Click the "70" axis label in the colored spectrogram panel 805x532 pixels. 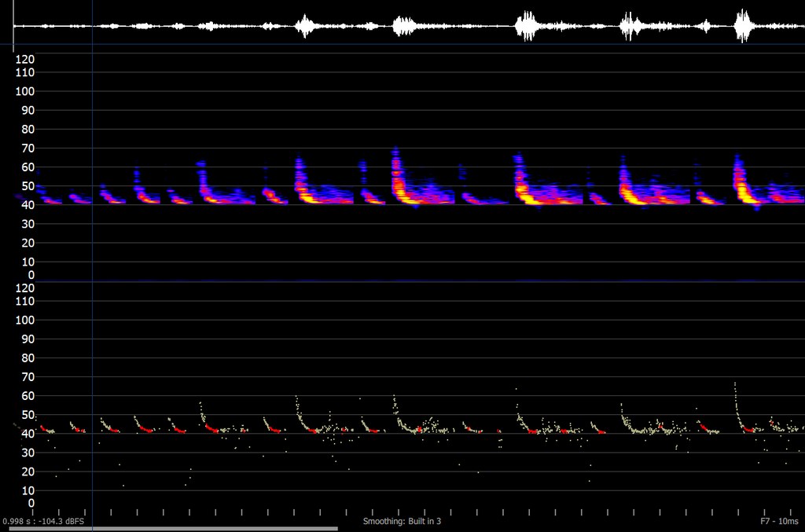coord(28,149)
